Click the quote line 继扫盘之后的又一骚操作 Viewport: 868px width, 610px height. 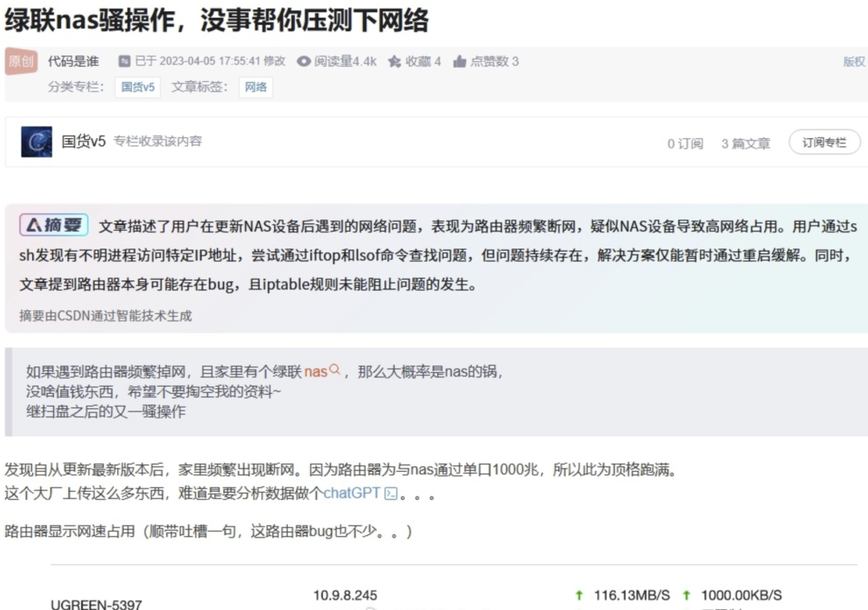(x=106, y=411)
